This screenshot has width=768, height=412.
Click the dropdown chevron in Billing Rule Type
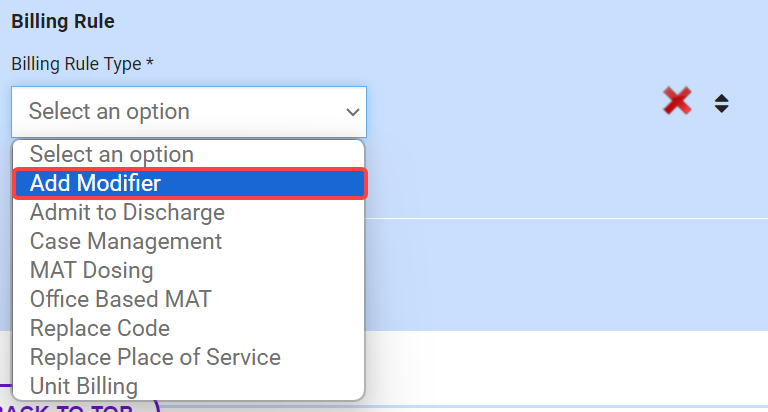coord(352,112)
